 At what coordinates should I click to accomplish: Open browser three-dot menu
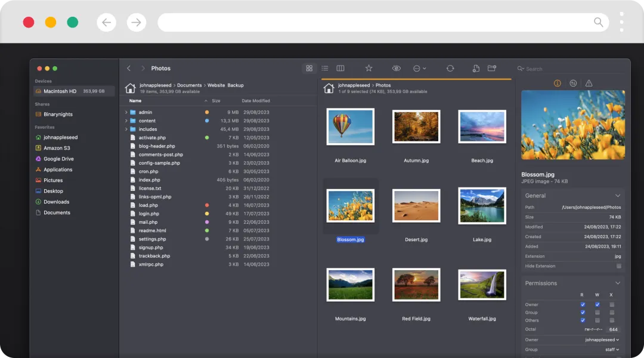pos(622,22)
